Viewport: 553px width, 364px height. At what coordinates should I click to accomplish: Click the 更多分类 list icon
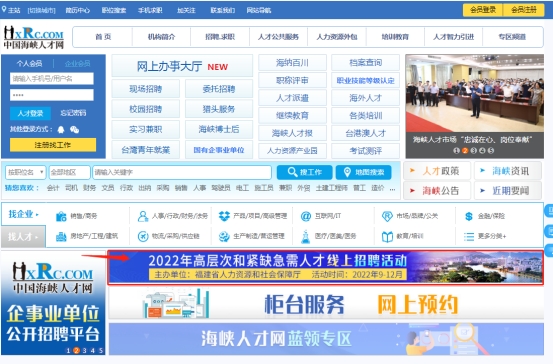tap(469, 236)
